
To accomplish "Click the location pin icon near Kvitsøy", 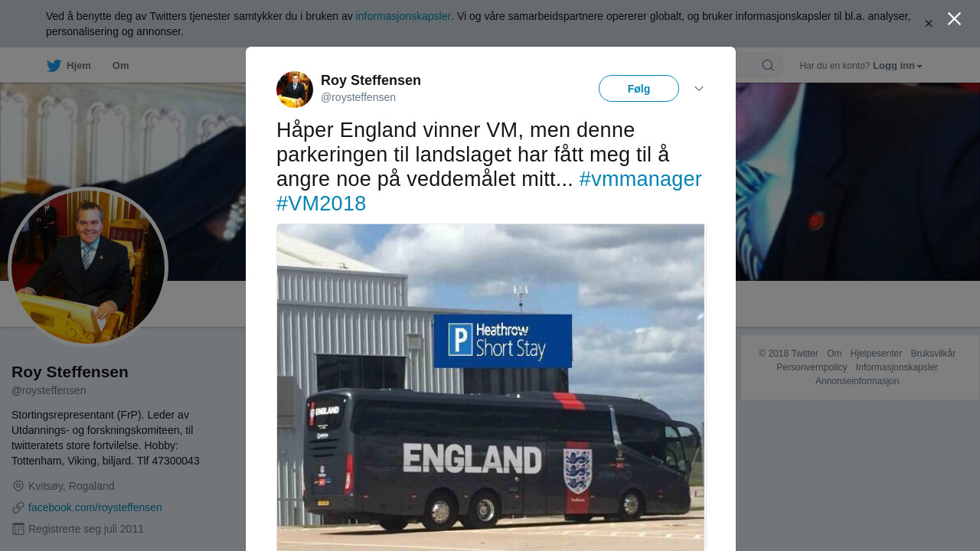I will (18, 486).
